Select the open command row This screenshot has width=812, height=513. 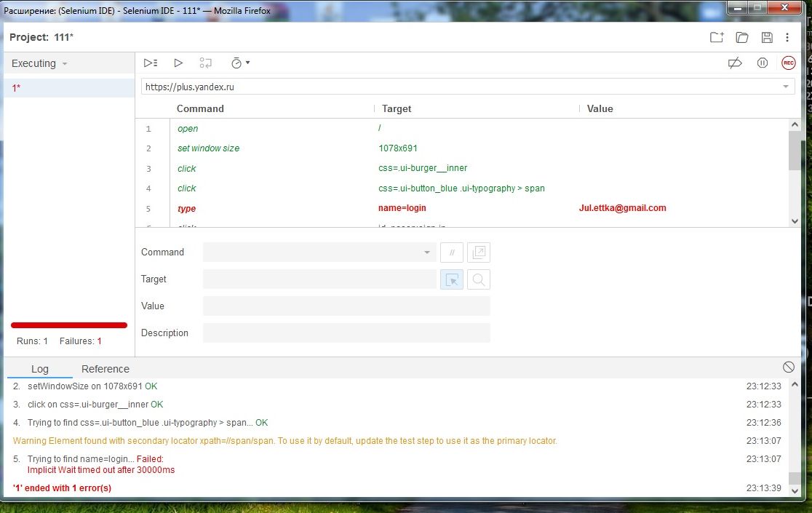pyautogui.click(x=462, y=128)
